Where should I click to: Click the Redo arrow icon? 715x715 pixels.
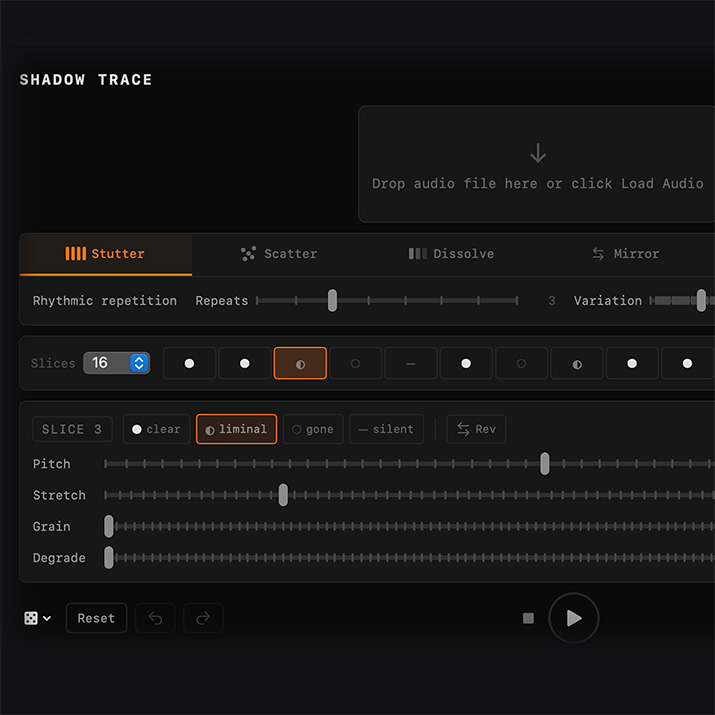(x=203, y=618)
